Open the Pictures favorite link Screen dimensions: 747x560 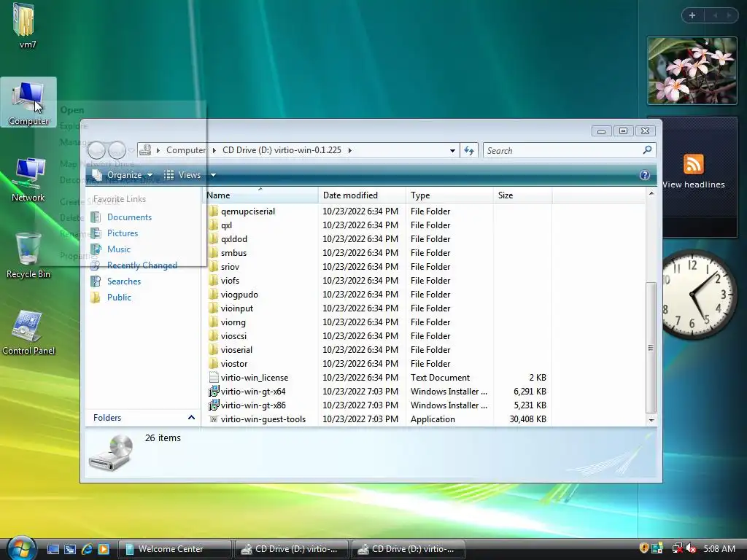[123, 233]
